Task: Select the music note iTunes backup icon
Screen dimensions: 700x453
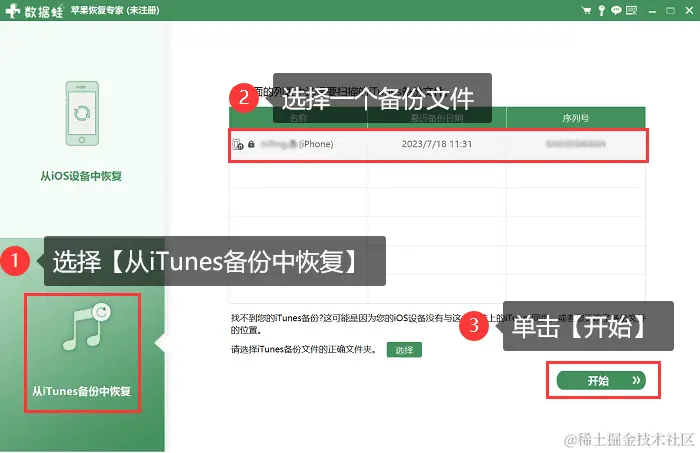Action: click(x=87, y=327)
